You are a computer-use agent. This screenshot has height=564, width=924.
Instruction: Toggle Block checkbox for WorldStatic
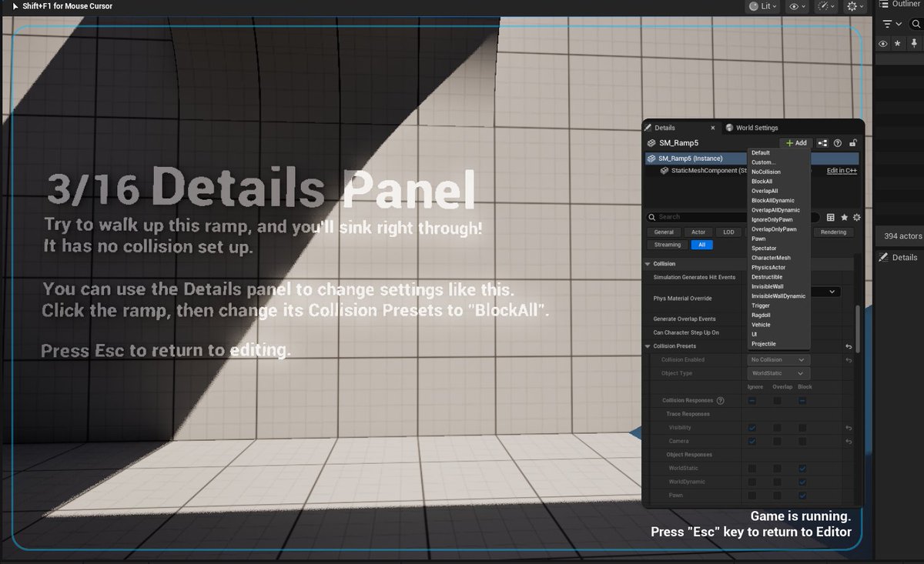pyautogui.click(x=802, y=469)
